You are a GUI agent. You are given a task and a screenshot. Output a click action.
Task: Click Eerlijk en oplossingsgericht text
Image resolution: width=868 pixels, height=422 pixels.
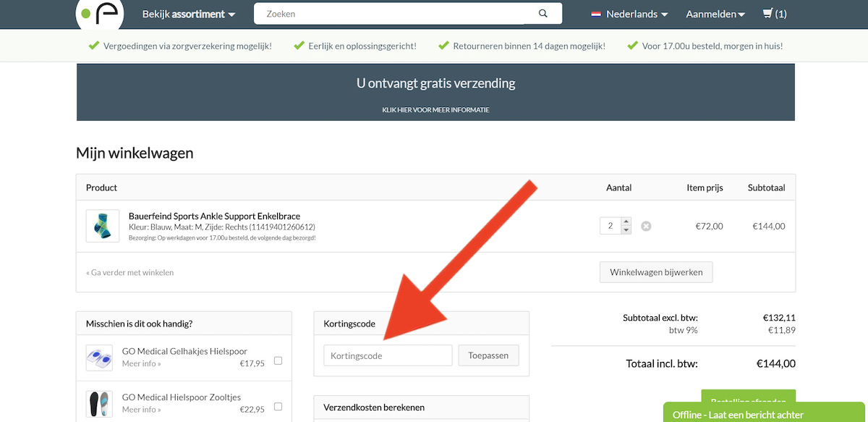tap(362, 46)
